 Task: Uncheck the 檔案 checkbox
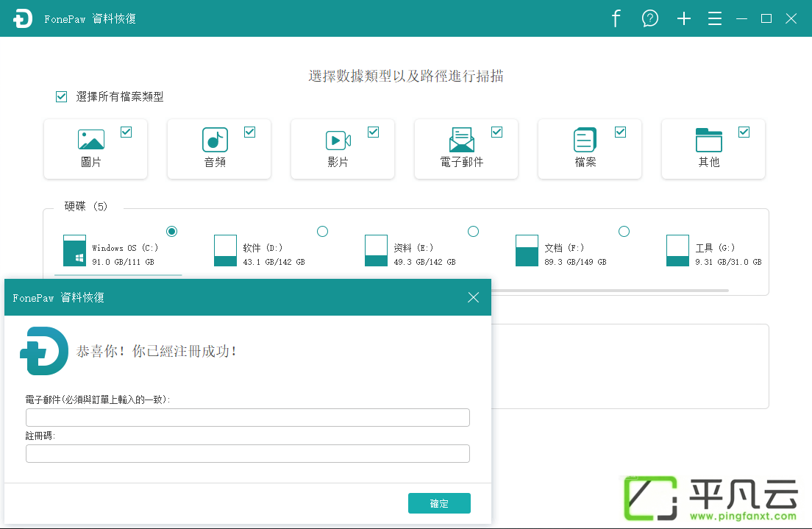(x=620, y=132)
